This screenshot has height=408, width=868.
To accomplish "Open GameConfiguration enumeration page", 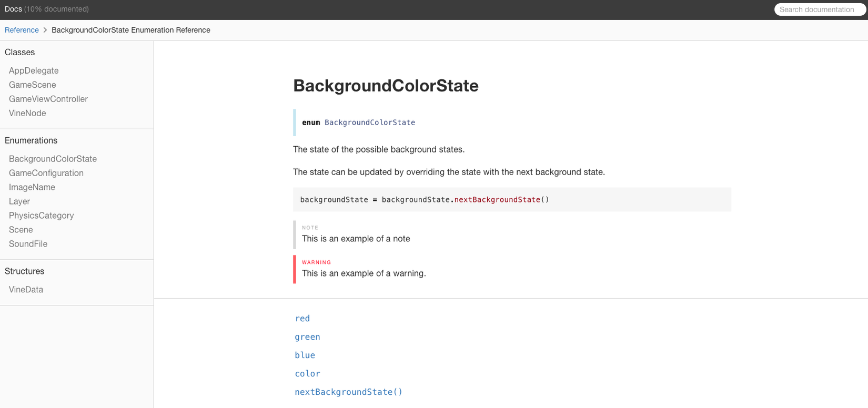I will point(46,173).
